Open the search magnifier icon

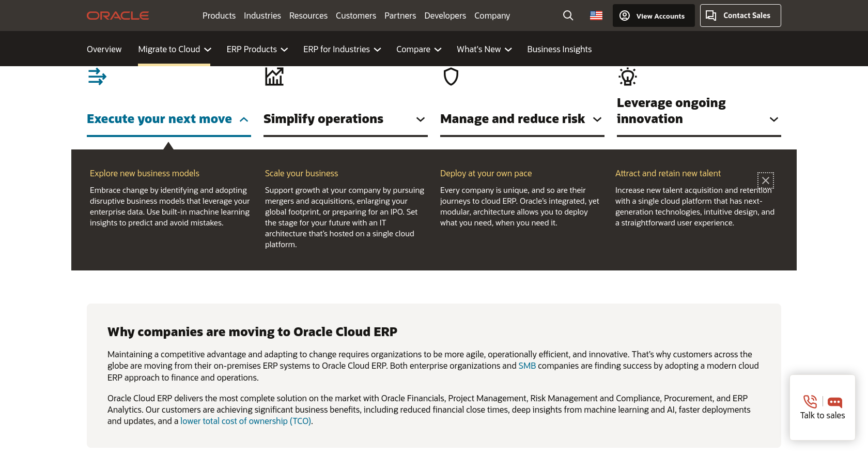pos(568,16)
